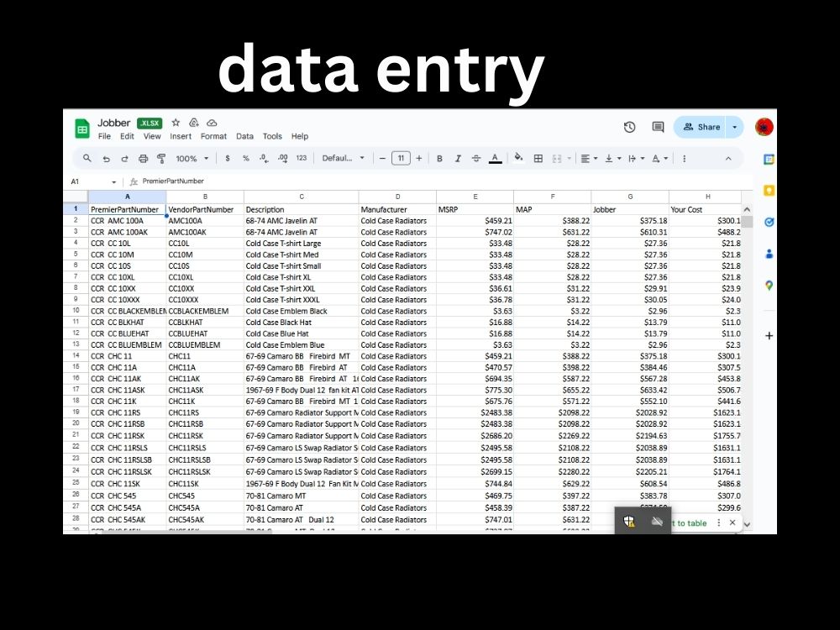Select the column C header
Screen dimensions: 840x630
coord(301,197)
